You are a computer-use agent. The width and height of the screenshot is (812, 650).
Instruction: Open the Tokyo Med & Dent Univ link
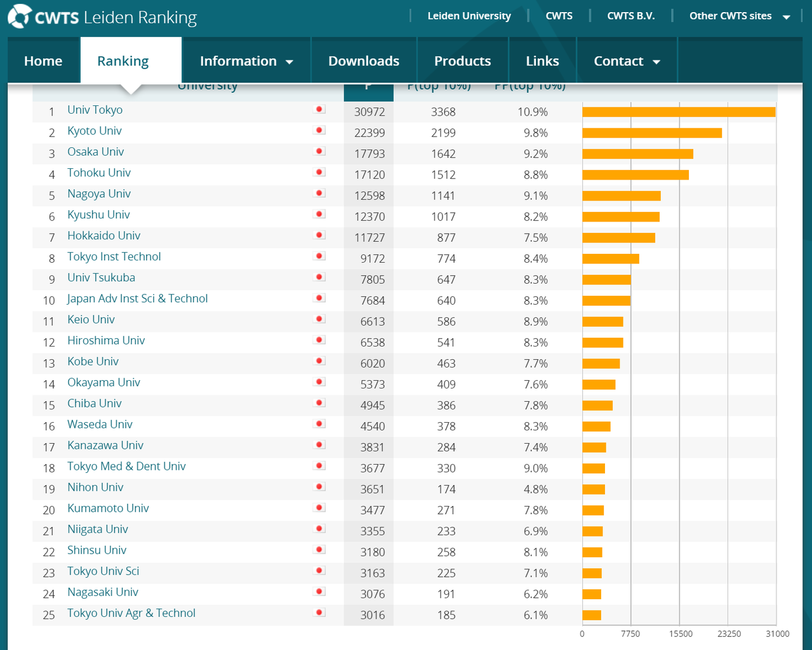(x=127, y=466)
